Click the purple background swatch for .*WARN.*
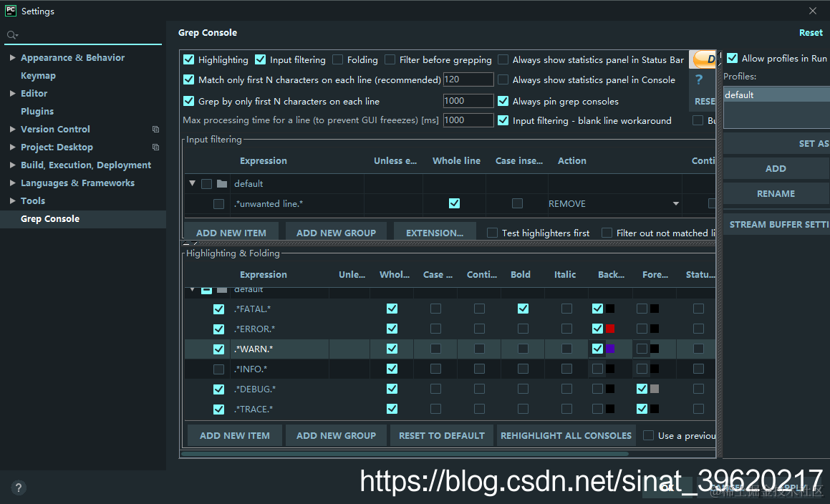Image resolution: width=830 pixels, height=504 pixels. [610, 349]
